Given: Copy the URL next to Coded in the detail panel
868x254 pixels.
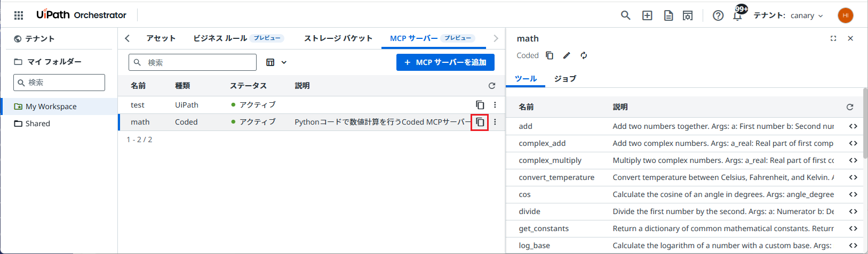Looking at the screenshot, I should [550, 55].
